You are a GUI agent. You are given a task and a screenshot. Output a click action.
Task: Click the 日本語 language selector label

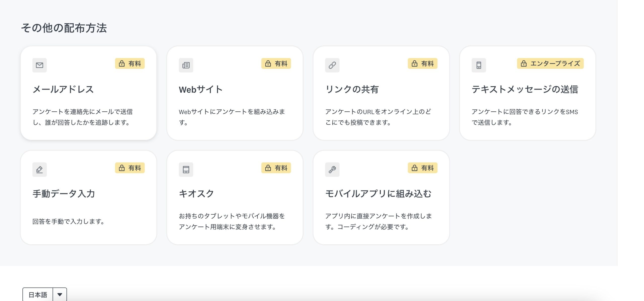pos(38,295)
